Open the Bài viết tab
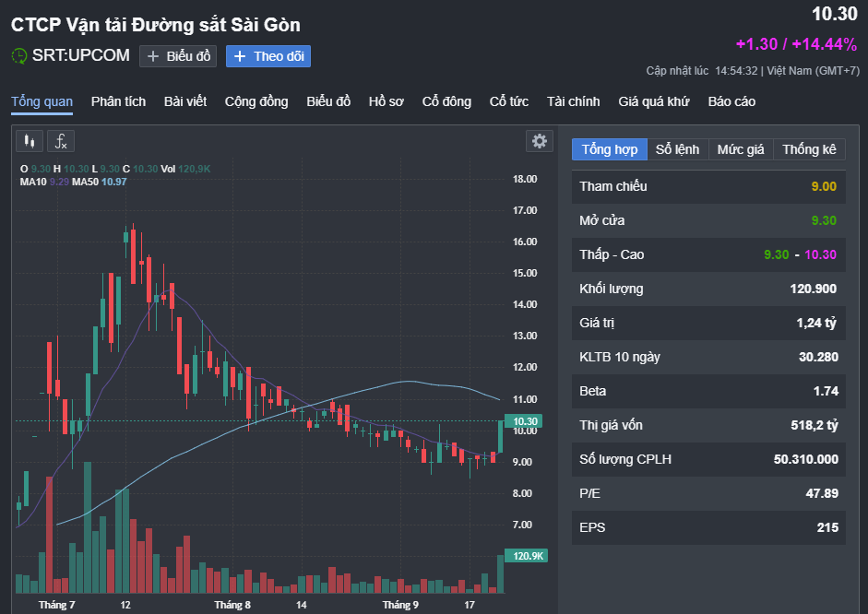Screen dimensions: 868x614 tap(185, 101)
